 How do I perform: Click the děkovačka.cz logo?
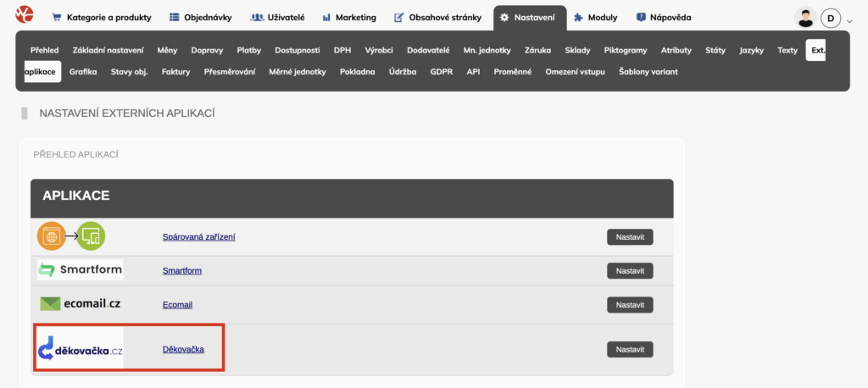tap(81, 348)
